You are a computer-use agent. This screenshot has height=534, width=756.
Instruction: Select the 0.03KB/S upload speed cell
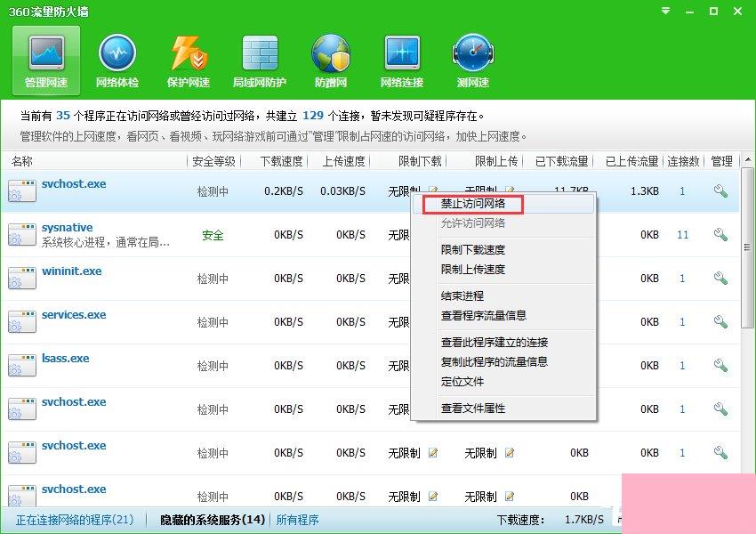tap(342, 191)
